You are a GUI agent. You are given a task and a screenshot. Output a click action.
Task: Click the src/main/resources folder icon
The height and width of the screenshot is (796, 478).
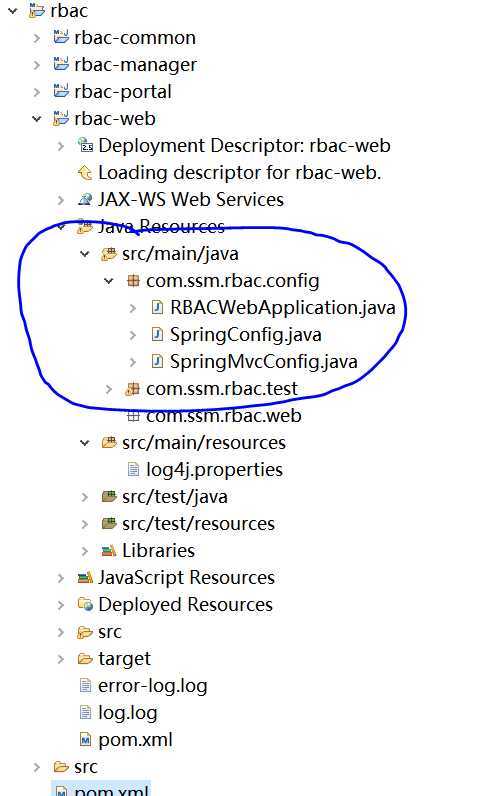[x=109, y=442]
